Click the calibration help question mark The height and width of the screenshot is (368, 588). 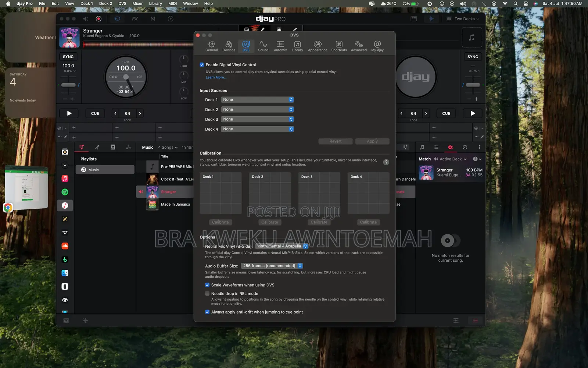pyautogui.click(x=386, y=162)
